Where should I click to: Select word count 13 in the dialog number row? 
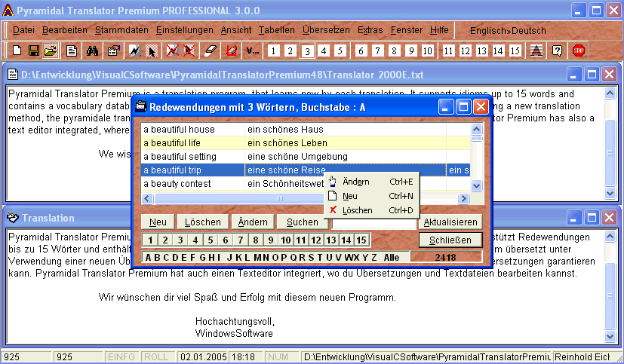coord(331,240)
